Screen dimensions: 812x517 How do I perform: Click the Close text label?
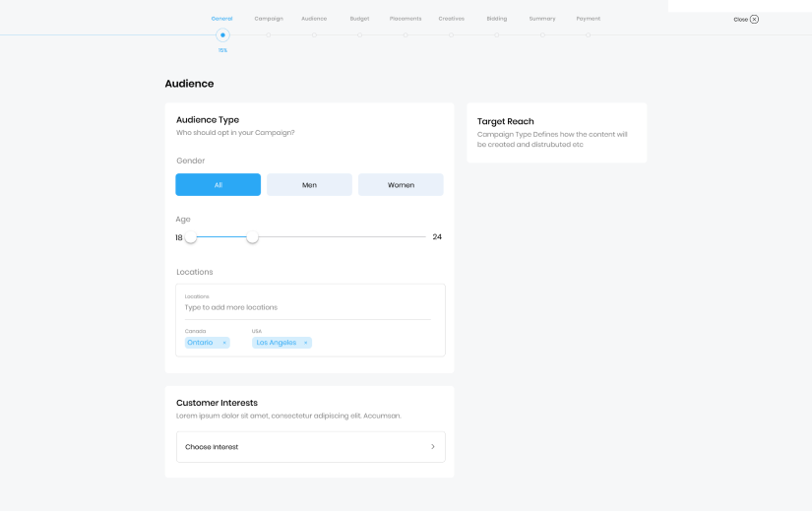tap(740, 20)
